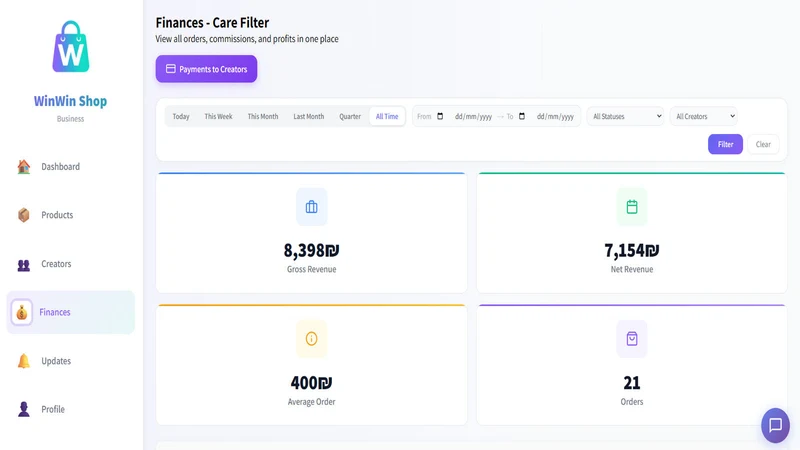Image resolution: width=800 pixels, height=450 pixels.
Task: Select the Today time range tab
Action: tap(181, 116)
